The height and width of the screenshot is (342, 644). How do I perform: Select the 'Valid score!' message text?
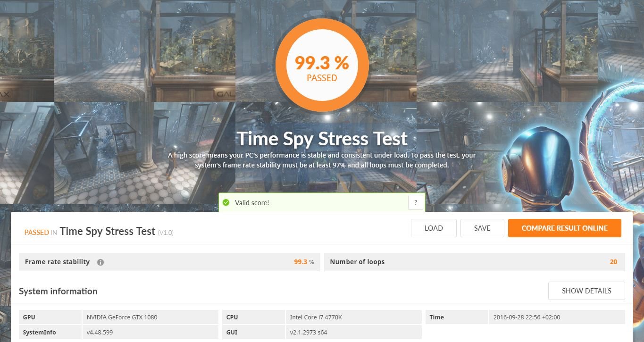point(252,203)
